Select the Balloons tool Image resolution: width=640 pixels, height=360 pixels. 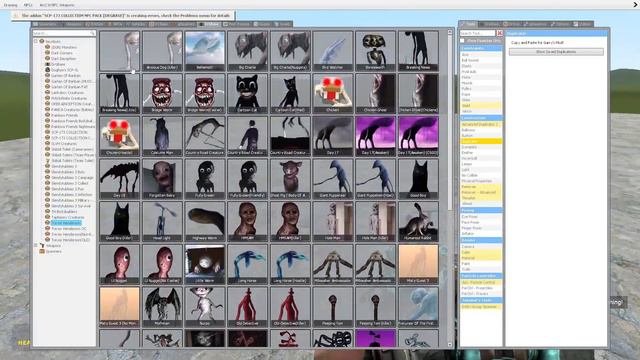481,130
